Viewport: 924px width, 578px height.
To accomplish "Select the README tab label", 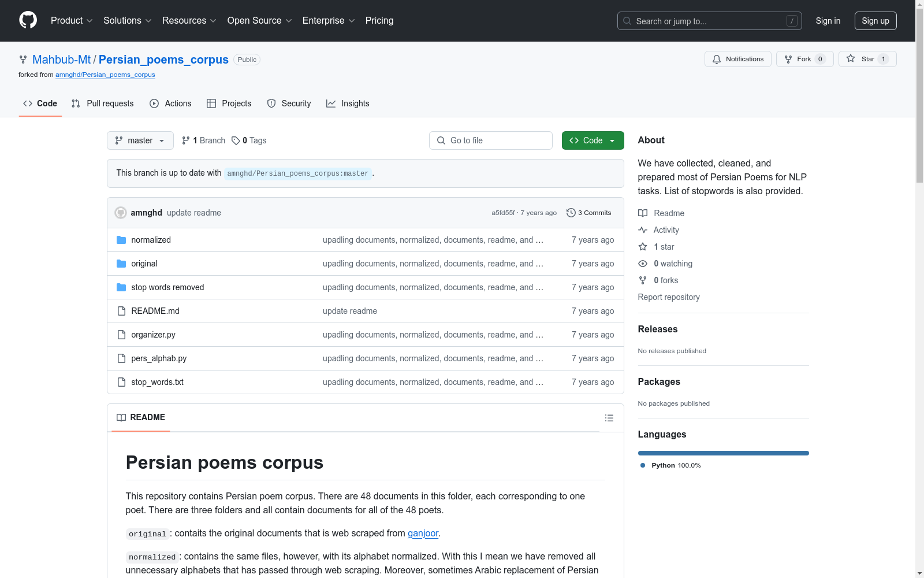I will click(x=148, y=417).
